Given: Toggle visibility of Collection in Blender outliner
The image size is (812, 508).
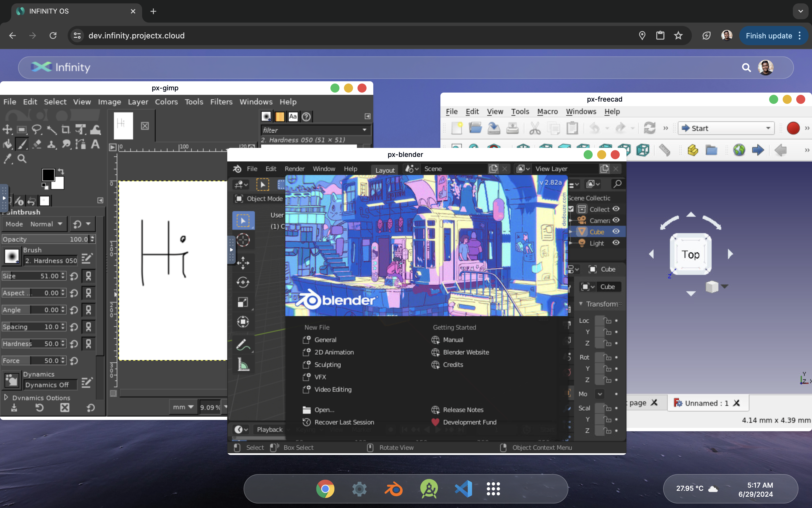Looking at the screenshot, I should point(616,209).
